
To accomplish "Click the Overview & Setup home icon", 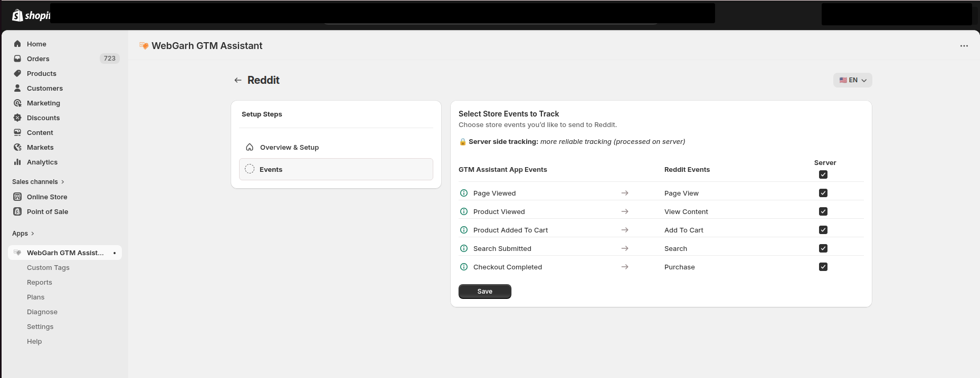I will point(250,147).
